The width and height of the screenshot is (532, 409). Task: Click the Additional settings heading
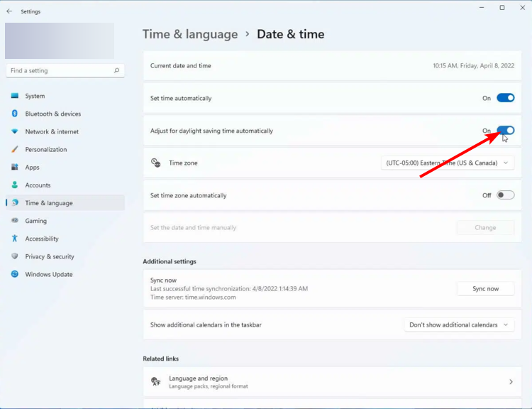170,261
